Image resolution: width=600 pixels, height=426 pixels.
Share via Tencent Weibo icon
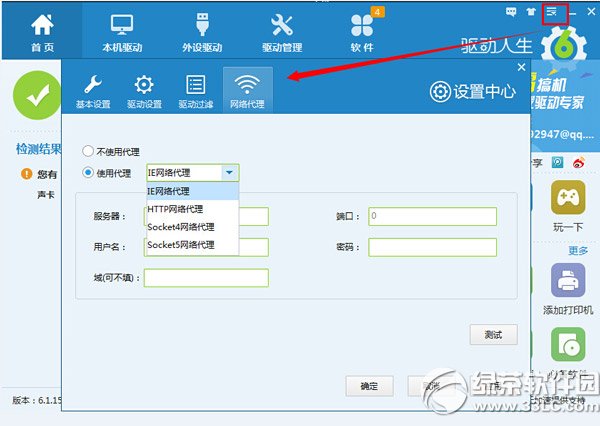pos(557,163)
